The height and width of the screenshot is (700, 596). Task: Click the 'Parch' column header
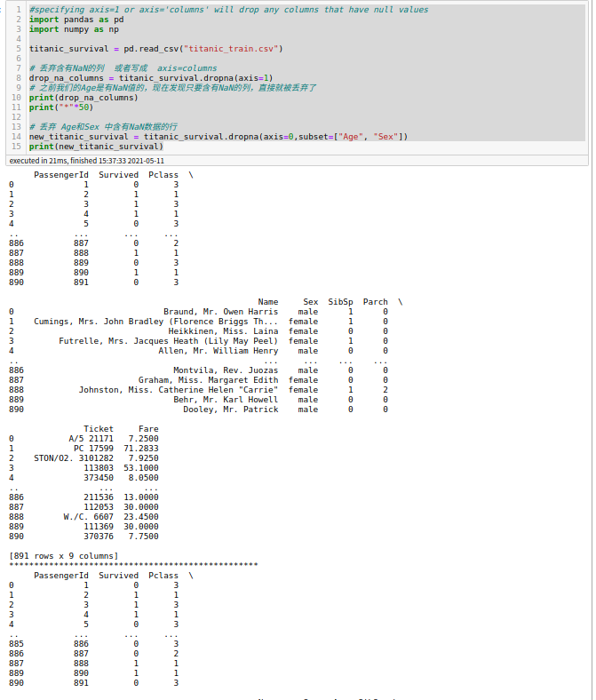(376, 302)
